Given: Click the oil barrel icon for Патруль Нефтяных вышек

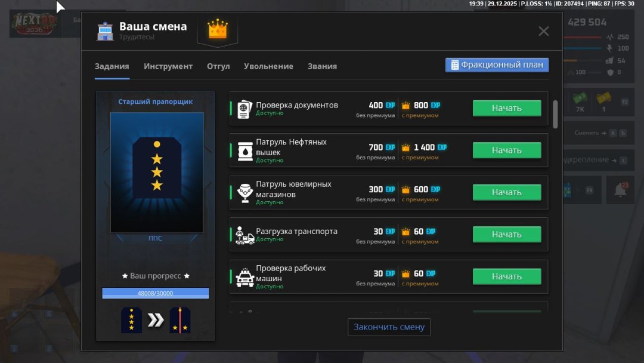Looking at the screenshot, I should coord(244,151).
